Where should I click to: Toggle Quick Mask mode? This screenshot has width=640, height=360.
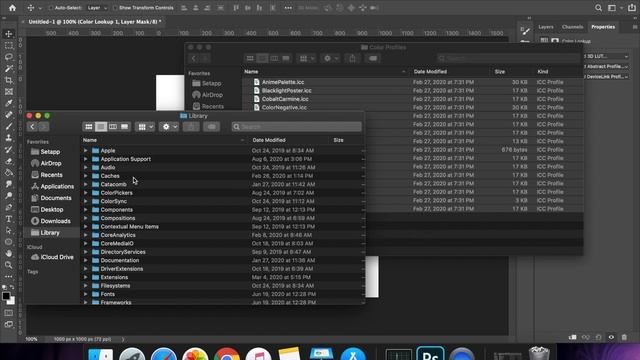9,313
